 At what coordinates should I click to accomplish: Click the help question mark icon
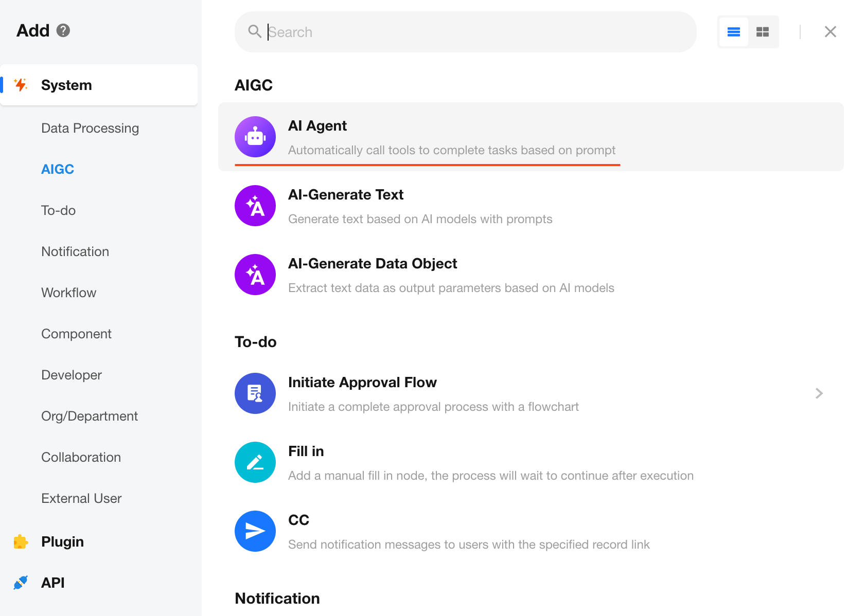click(x=63, y=30)
